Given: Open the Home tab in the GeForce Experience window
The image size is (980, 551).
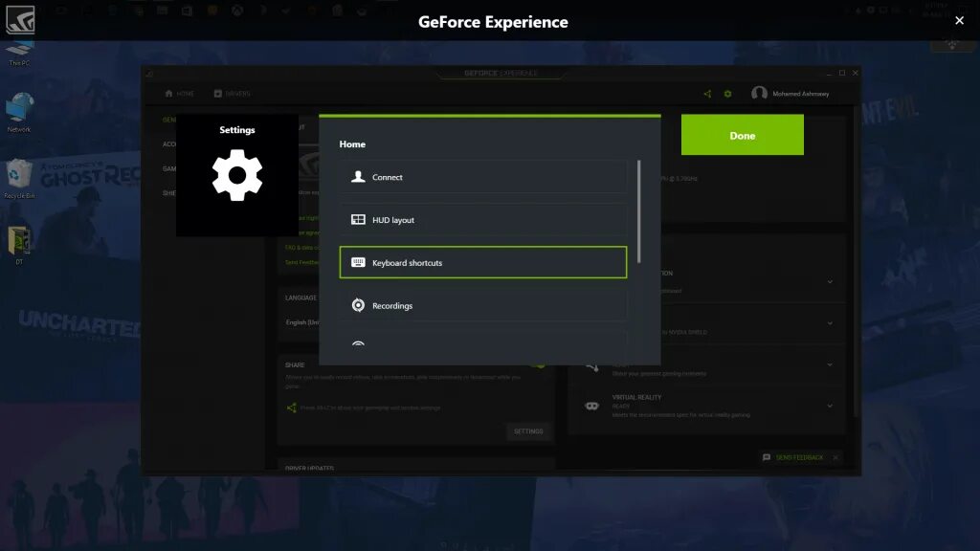Looking at the screenshot, I should click(x=179, y=94).
